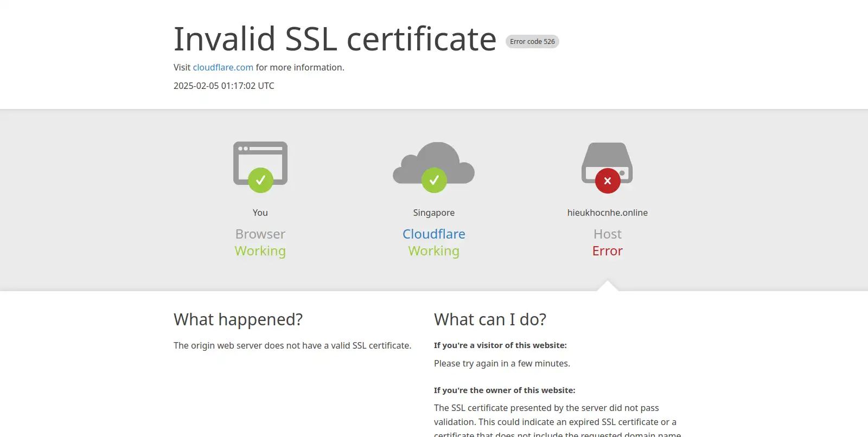This screenshot has width=868, height=437.
Task: Click the red X error badge on the server
Action: coord(608,181)
